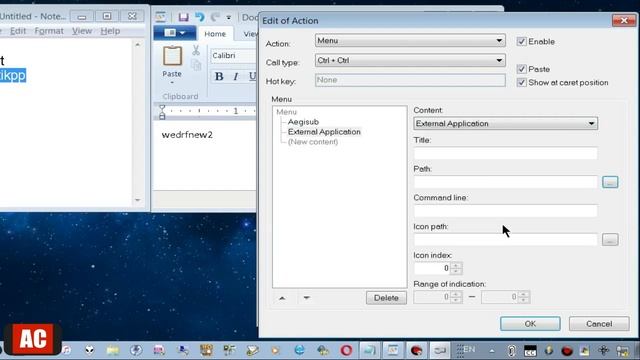The width and height of the screenshot is (640, 360).
Task: Click the Path text field
Action: pos(506,182)
